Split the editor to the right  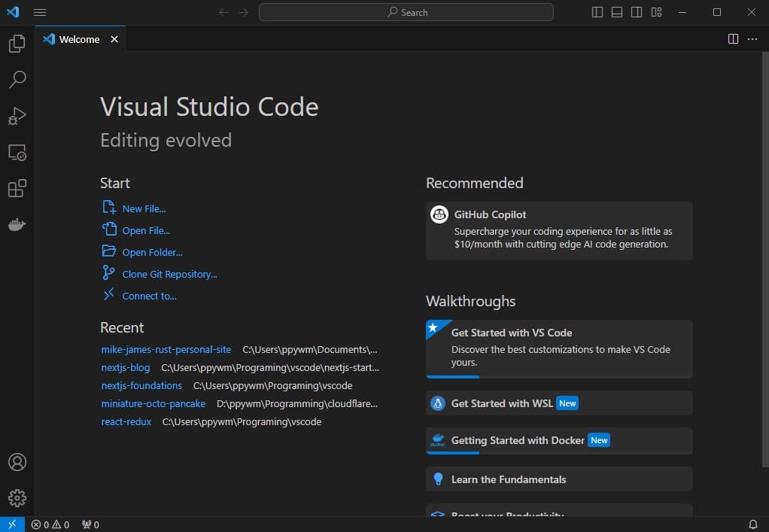733,38
